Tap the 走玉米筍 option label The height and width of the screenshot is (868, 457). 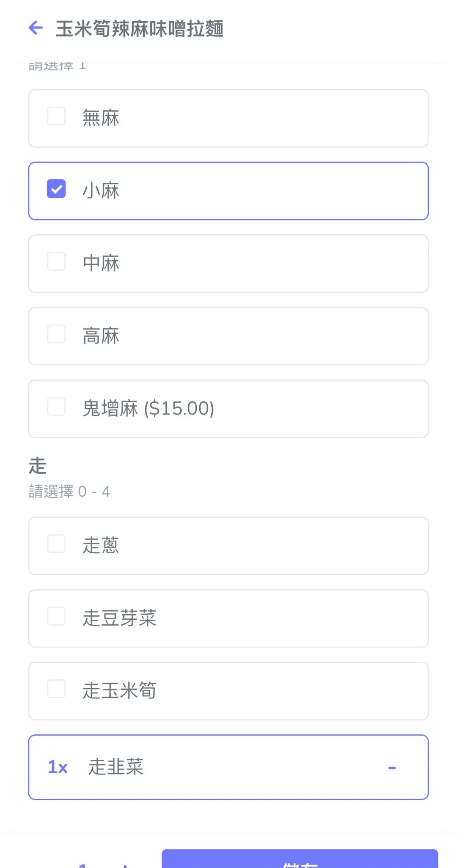(119, 691)
